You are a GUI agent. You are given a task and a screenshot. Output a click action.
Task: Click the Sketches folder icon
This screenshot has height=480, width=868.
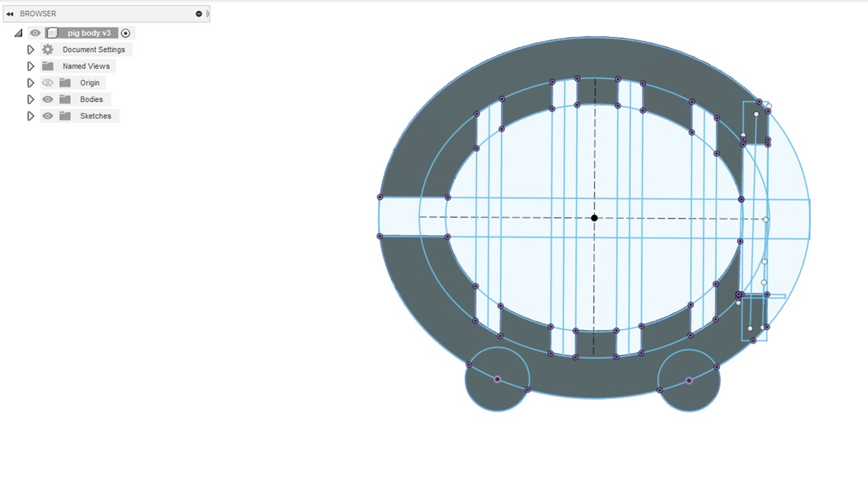point(65,116)
